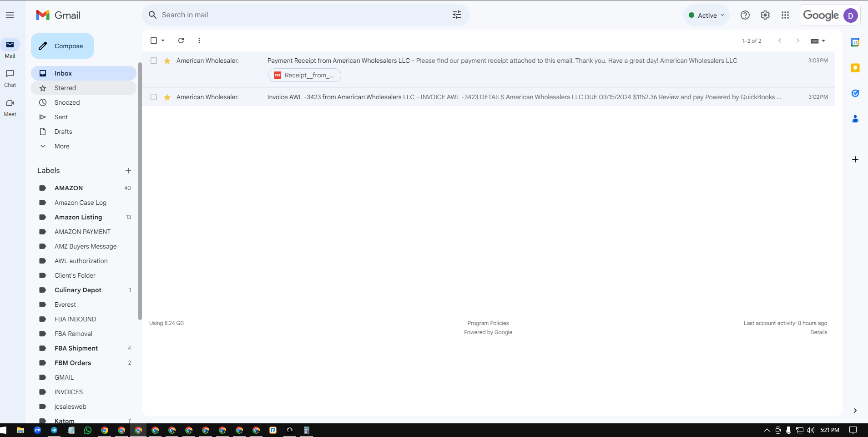Open Contacts side panel
The width and height of the screenshot is (868, 437).
(x=855, y=119)
